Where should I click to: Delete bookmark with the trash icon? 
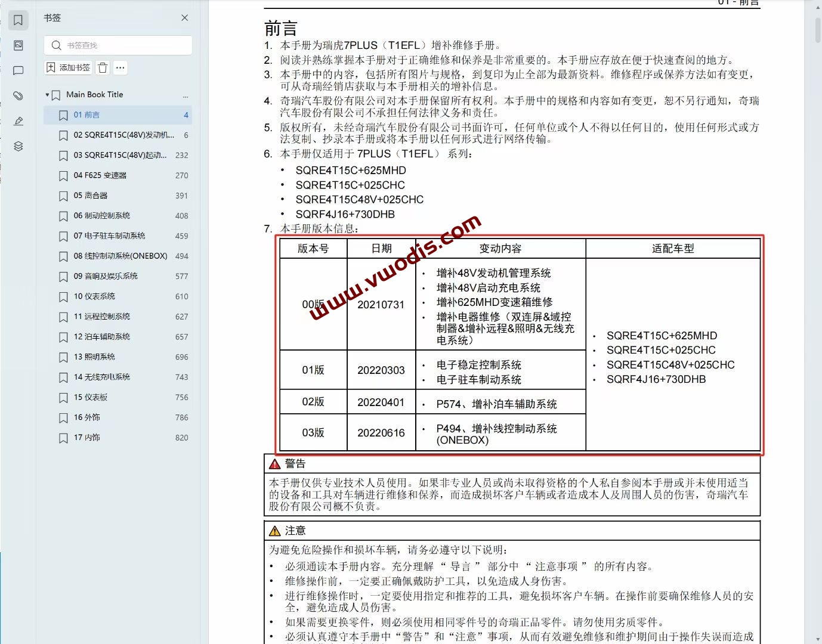[x=103, y=67]
